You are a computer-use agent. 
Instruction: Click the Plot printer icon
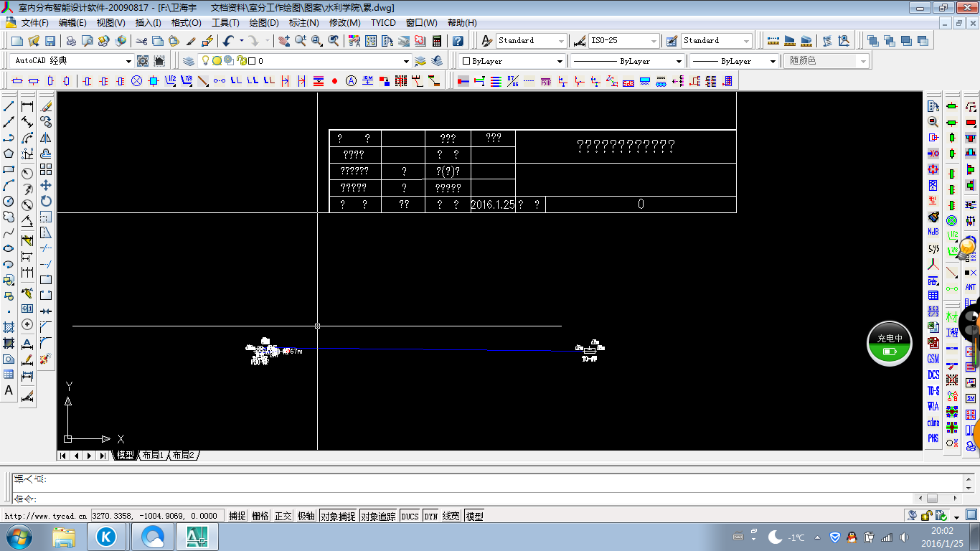[x=72, y=41]
